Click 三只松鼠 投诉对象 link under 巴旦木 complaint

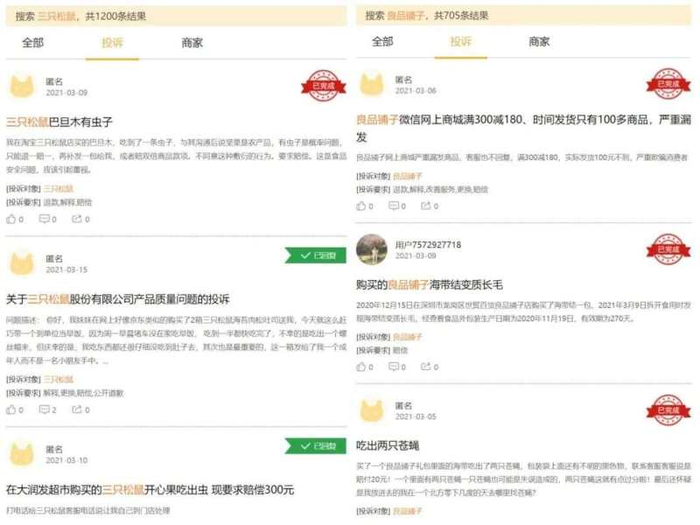[x=58, y=189]
